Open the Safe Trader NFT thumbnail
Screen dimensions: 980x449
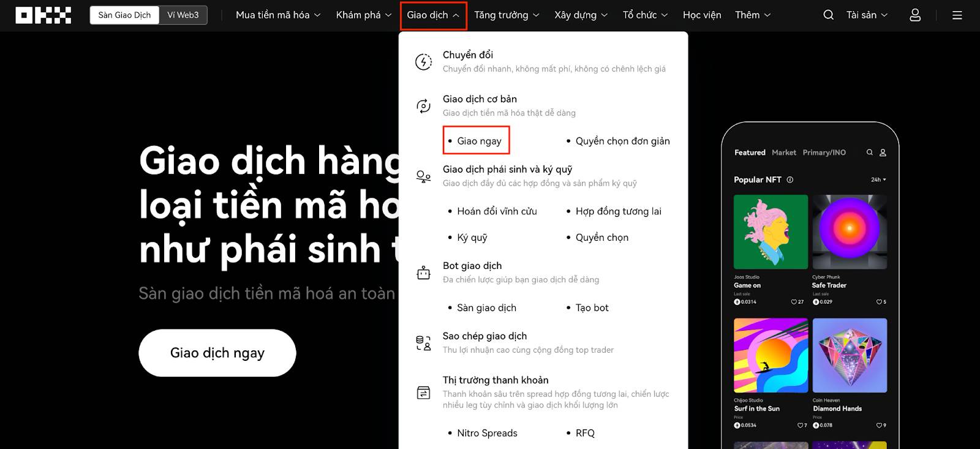click(x=850, y=232)
